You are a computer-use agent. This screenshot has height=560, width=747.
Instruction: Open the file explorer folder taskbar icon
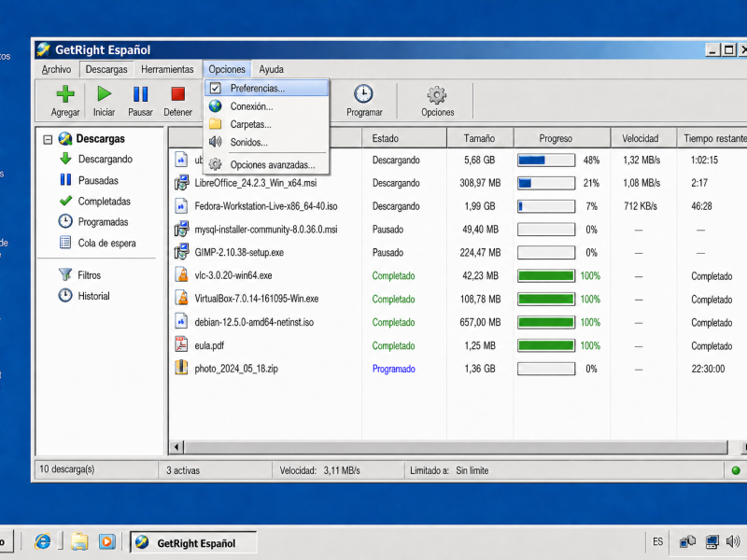[79, 541]
